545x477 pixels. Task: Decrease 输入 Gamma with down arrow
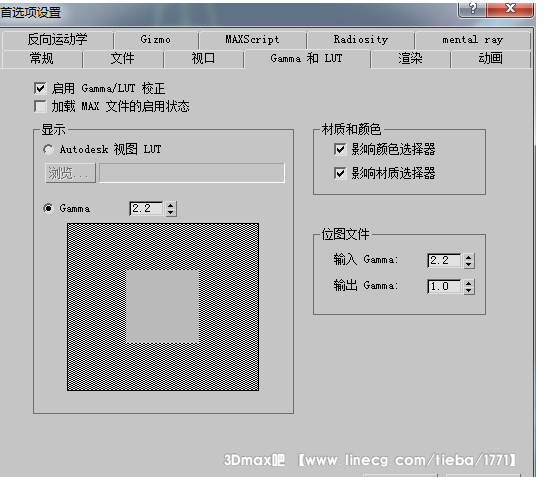tap(469, 264)
